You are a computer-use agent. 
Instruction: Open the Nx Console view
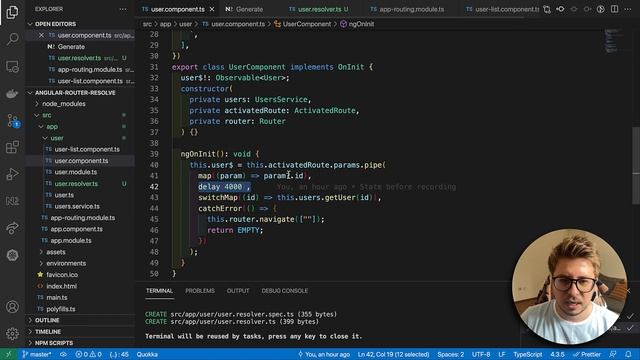point(12,201)
